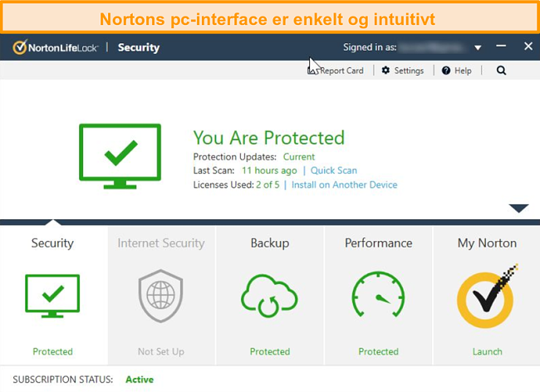
Task: Open the Report Card
Action: (341, 71)
